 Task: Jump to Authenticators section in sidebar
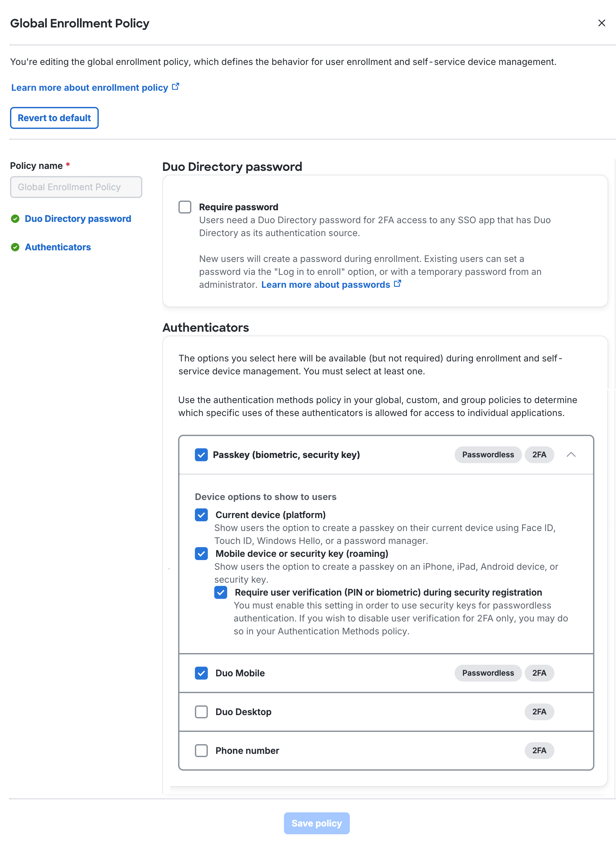pos(58,247)
